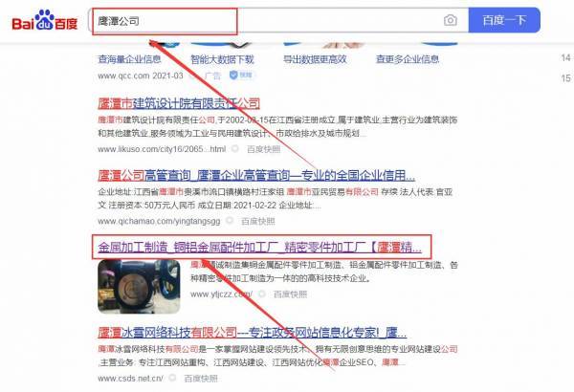Open 鹰潭公司高管查询 result link
Image resolution: width=574 pixels, height=392 pixels.
click(x=256, y=176)
